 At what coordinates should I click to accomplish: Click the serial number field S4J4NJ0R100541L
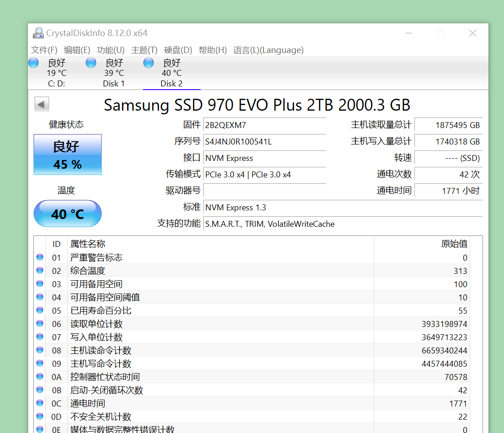tap(265, 142)
